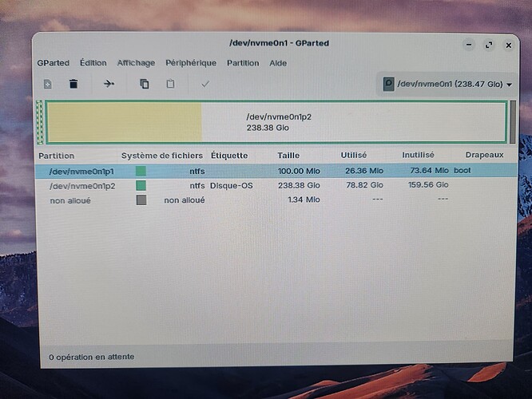Image resolution: width=532 pixels, height=399 pixels.
Task: Open the GParted menu
Action: (x=54, y=63)
